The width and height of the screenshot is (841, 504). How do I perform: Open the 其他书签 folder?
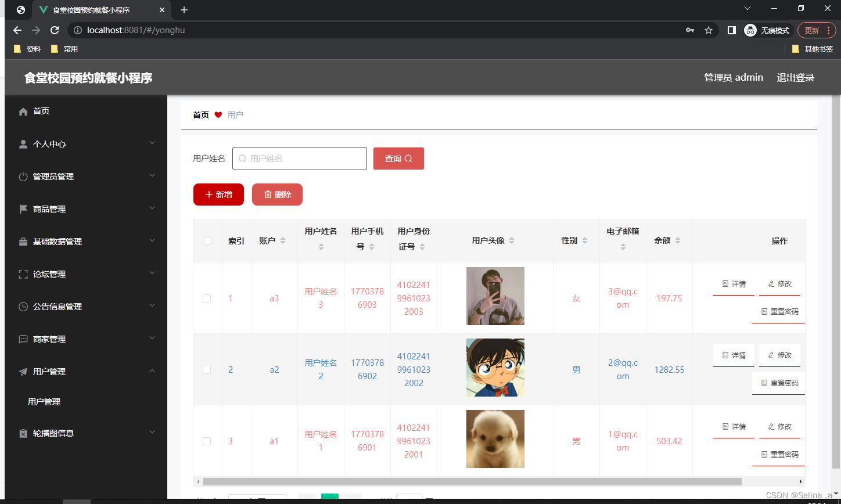[x=813, y=49]
